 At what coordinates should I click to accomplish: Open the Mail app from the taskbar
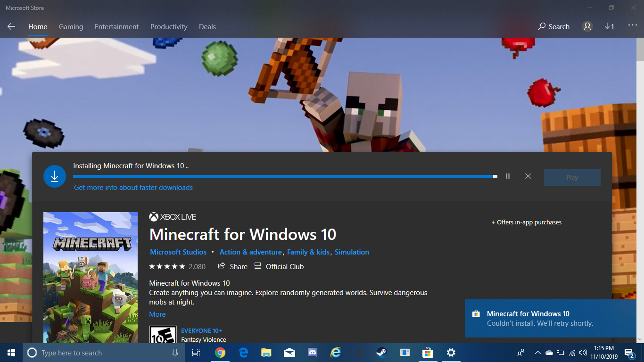coord(289,353)
